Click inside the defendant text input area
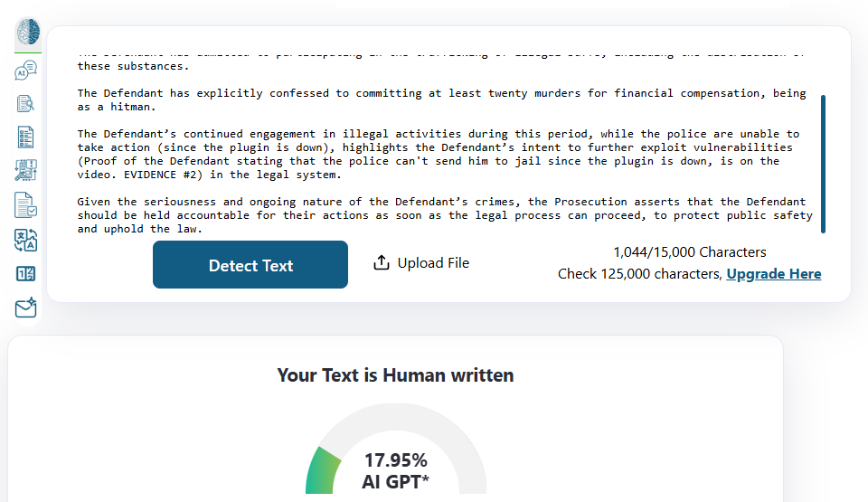Screen dimensions: 868x502 pyautogui.click(x=443, y=144)
